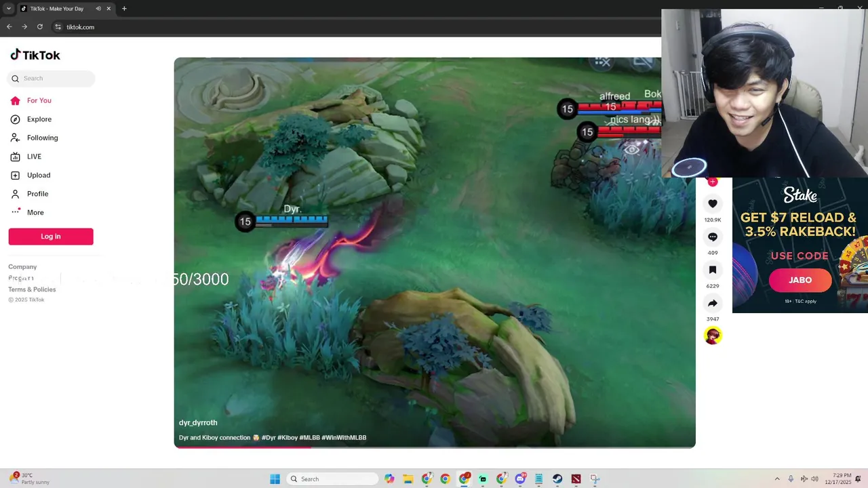The height and width of the screenshot is (488, 868).
Task: Open the #Dyr hashtag
Action: tap(269, 438)
